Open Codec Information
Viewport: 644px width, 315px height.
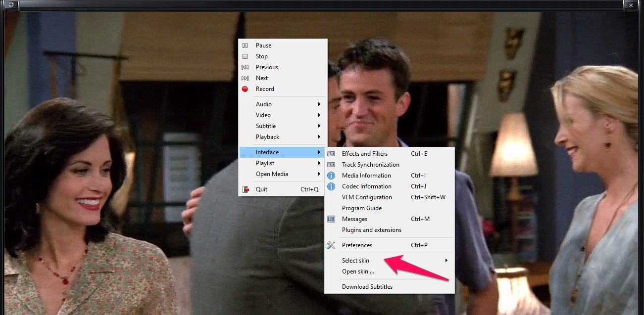click(366, 186)
